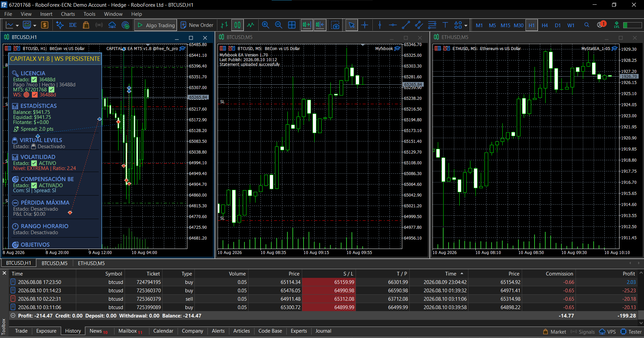The image size is (644, 338).
Task: Select the trendline drawing tool
Action: (x=406, y=25)
